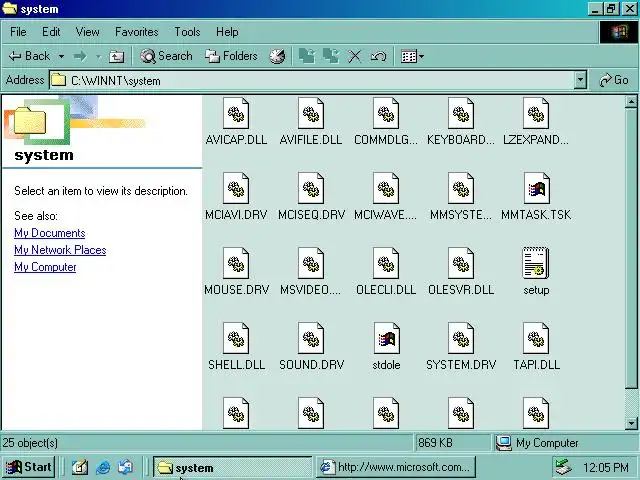Screen dimensions: 640x480
Task: Open the Views toolbar dropdown
Action: [412, 56]
